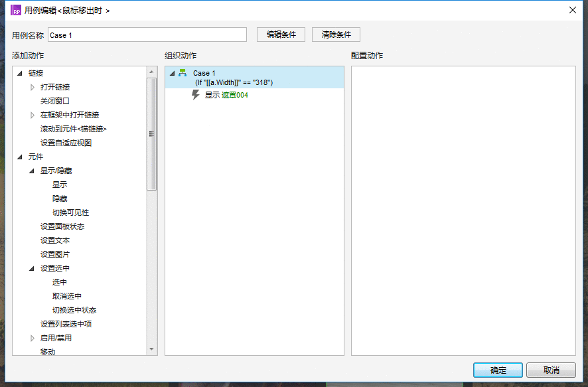This screenshot has width=588, height=387.
Task: Select the 打开链接 item text
Action: click(x=55, y=87)
